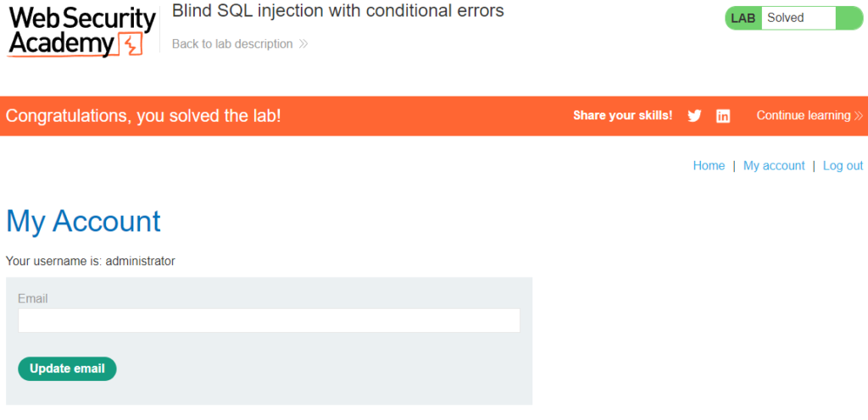The image size is (868, 420).
Task: Share the result via the LinkedIn icon
Action: (x=723, y=116)
